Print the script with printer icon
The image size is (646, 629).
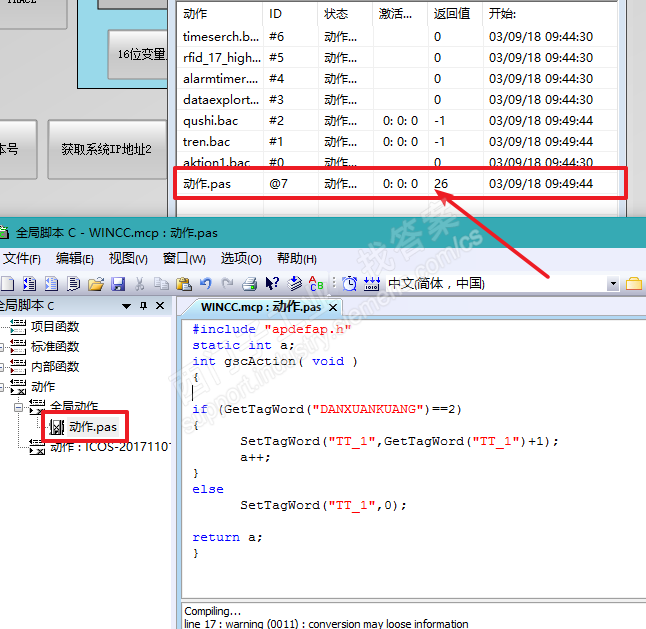[249, 284]
